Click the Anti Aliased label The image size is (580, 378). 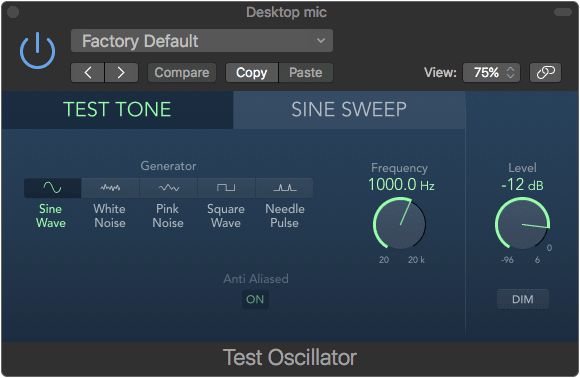tap(256, 279)
